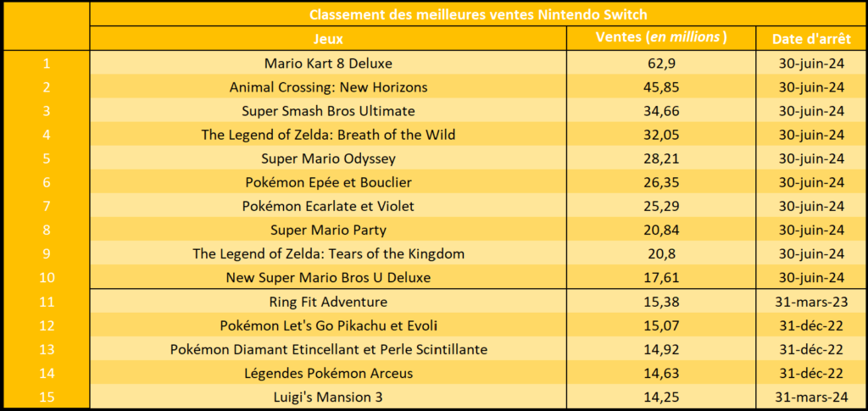Select the 'Super Mario Odyssey' cell
Image resolution: width=868 pixels, height=411 pixels.
click(328, 158)
